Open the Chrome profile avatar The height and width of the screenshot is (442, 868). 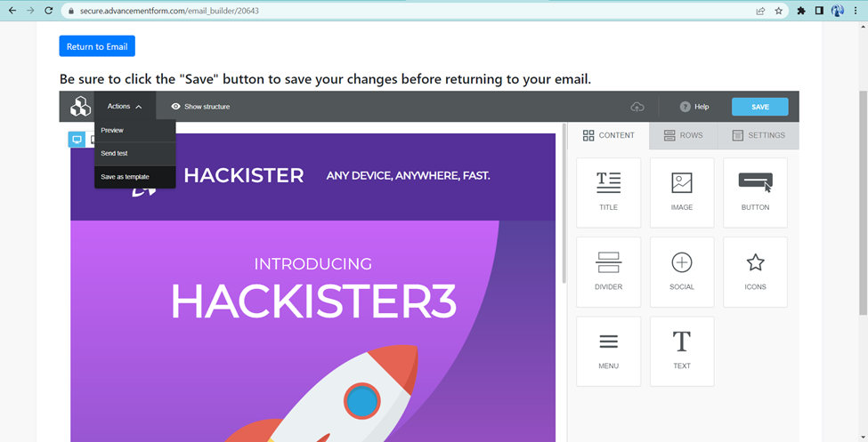pos(838,11)
